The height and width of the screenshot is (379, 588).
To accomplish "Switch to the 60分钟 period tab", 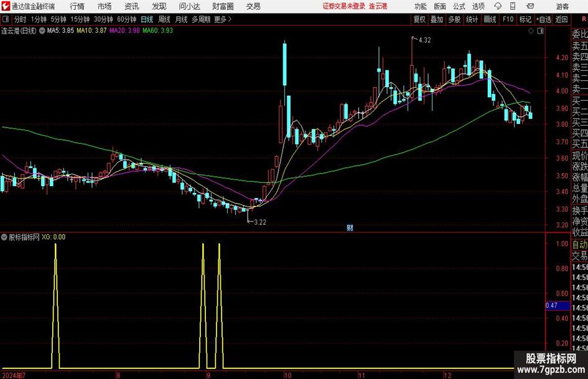I will pos(126,19).
